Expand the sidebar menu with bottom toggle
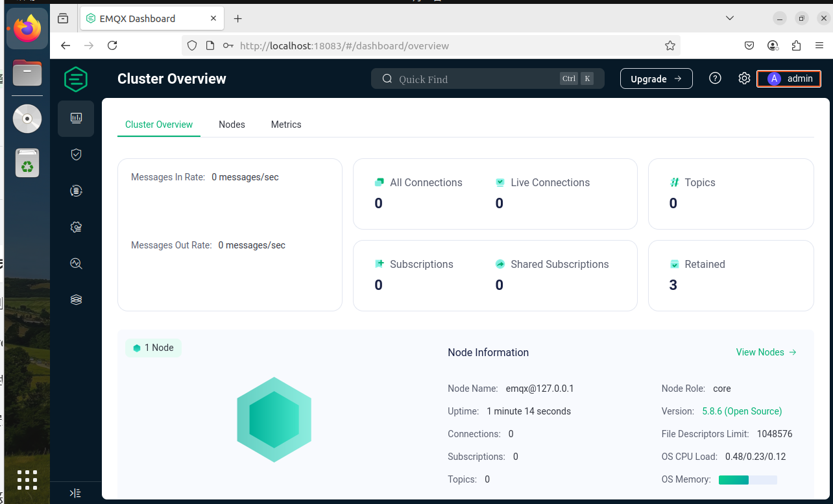Image resolution: width=833 pixels, height=504 pixels. 75,493
